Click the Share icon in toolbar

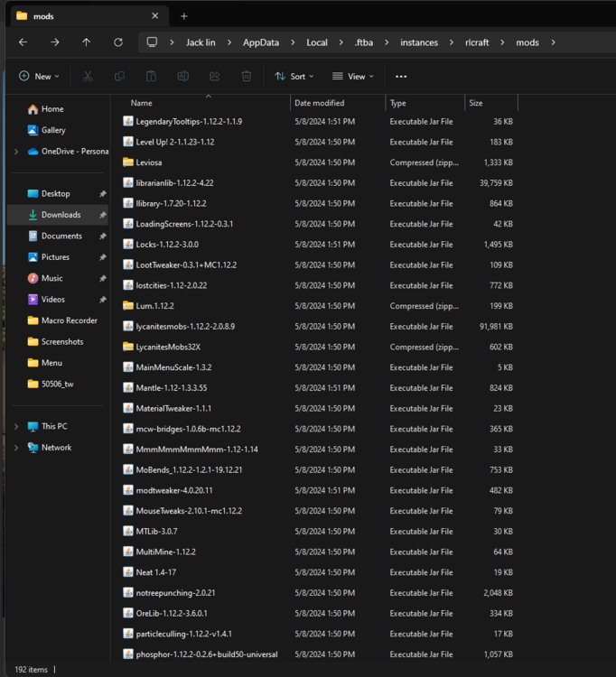[214, 77]
